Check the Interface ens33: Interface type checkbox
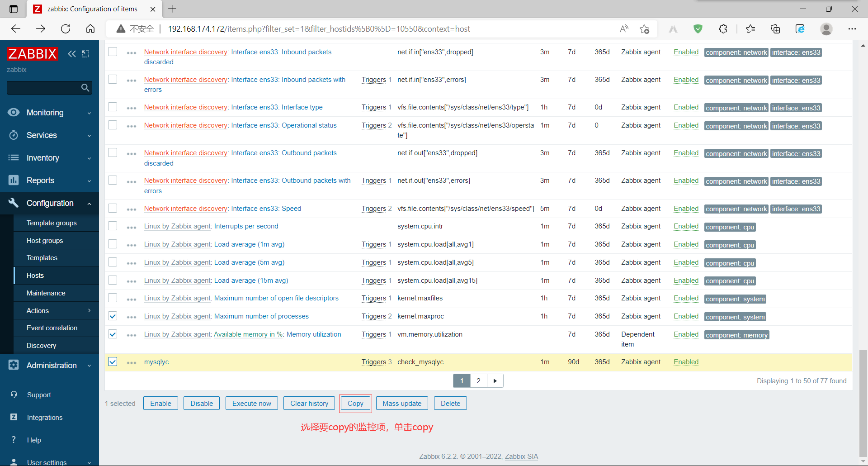868x466 pixels. tap(113, 107)
